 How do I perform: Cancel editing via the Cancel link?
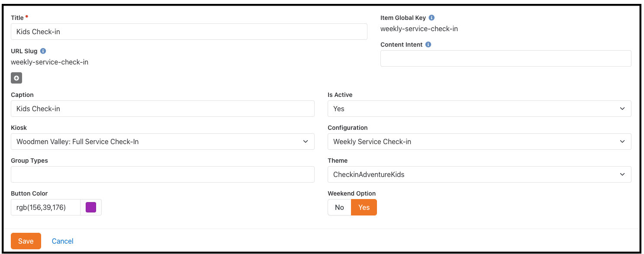[63, 241]
